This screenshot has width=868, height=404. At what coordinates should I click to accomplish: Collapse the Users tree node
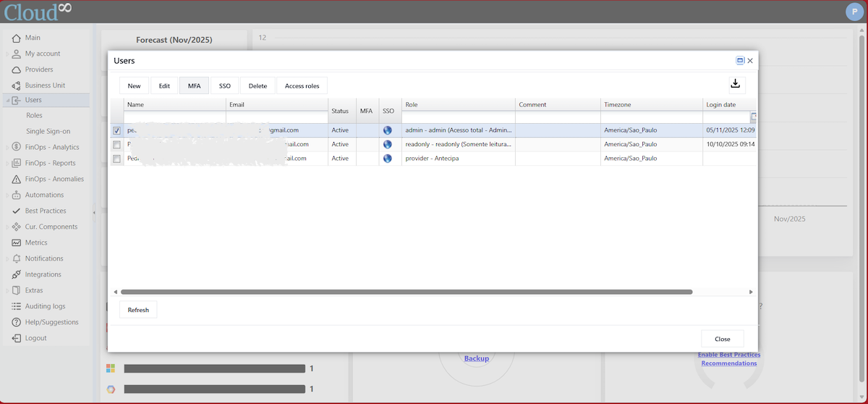click(x=7, y=100)
